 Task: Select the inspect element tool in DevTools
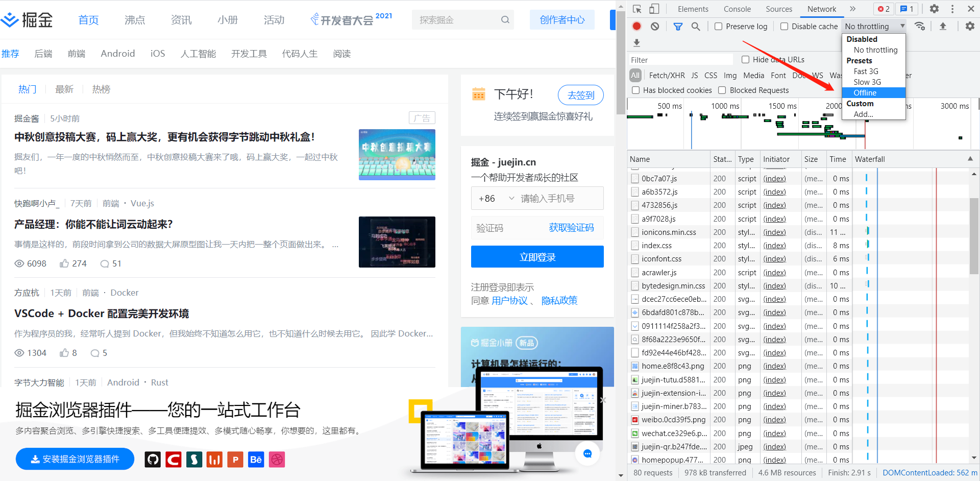[638, 9]
